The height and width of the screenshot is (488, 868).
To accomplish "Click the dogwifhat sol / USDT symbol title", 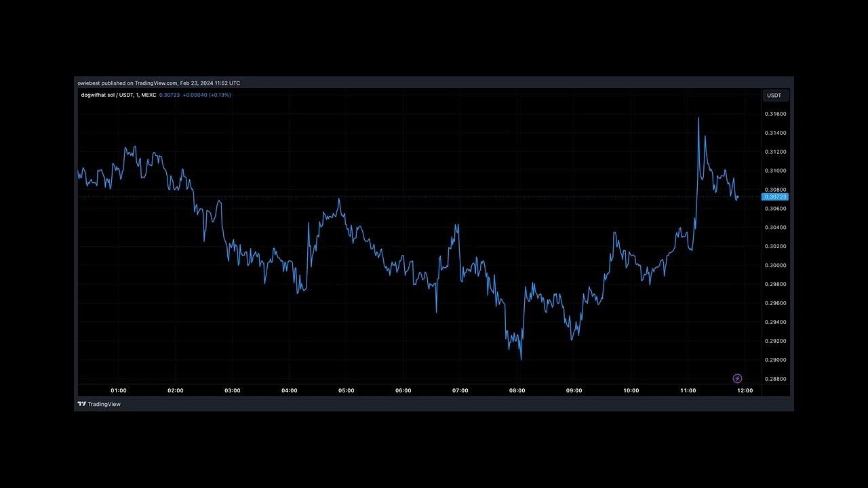I will [106, 95].
